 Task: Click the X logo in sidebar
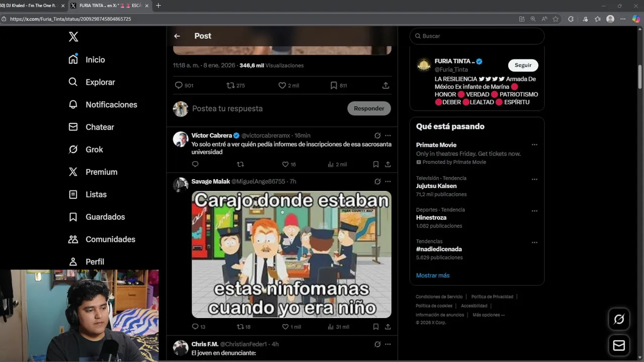click(x=73, y=37)
